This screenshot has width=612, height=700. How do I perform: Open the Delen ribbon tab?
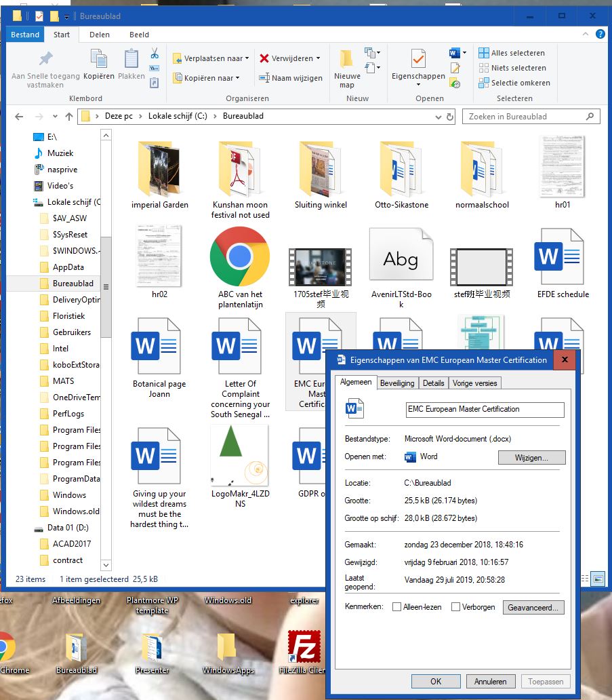[100, 35]
